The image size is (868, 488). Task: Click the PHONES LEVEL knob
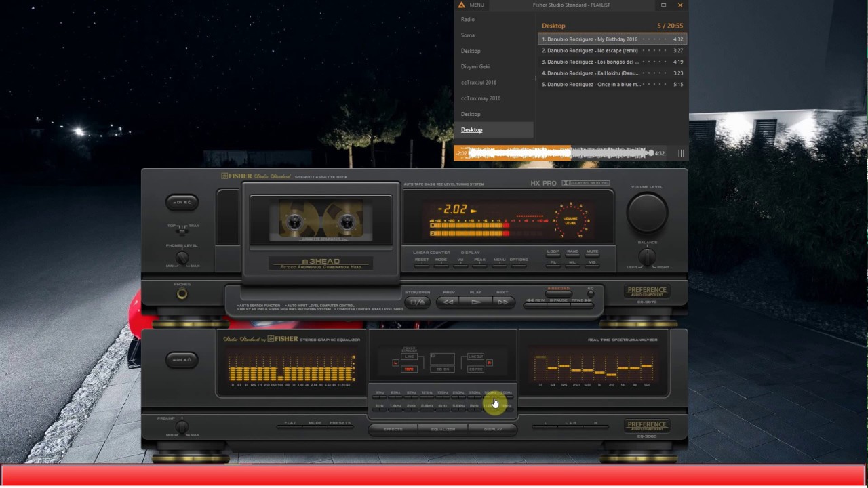(x=182, y=258)
